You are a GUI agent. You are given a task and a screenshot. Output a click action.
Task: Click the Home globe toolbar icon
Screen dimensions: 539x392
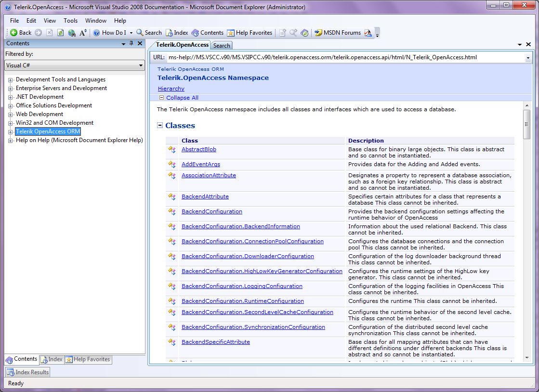pos(72,33)
